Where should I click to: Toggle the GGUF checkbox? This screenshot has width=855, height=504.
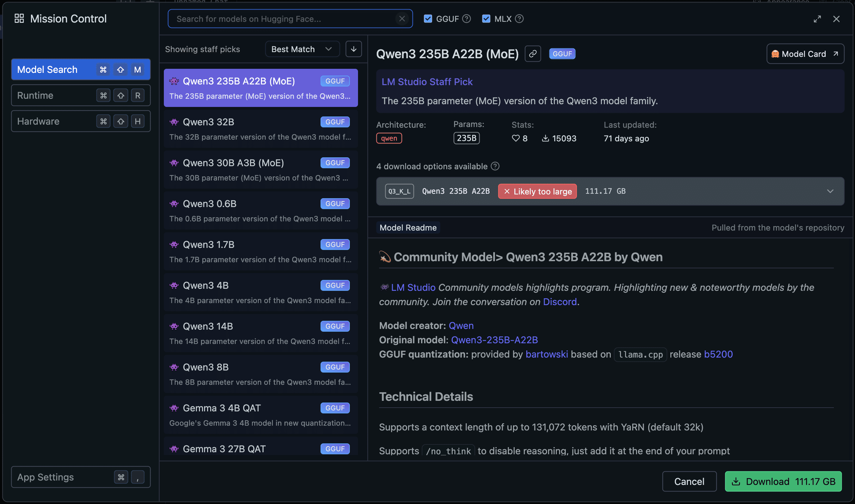[428, 19]
